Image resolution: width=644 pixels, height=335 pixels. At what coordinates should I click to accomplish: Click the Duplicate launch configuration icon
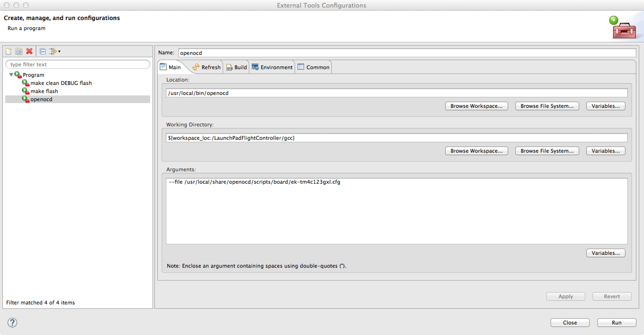click(19, 51)
